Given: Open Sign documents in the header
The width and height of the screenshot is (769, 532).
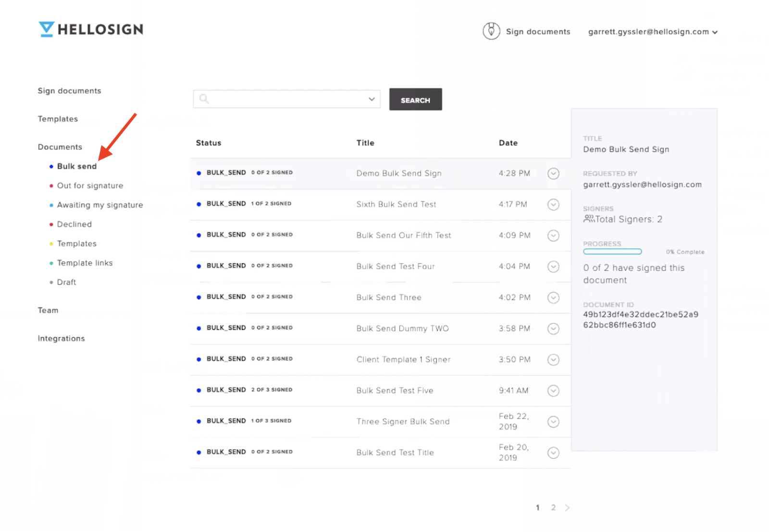Looking at the screenshot, I should tap(538, 32).
